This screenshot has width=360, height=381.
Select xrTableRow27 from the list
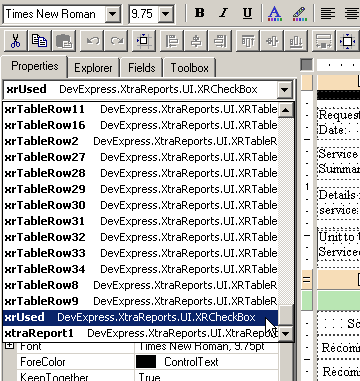coord(140,157)
